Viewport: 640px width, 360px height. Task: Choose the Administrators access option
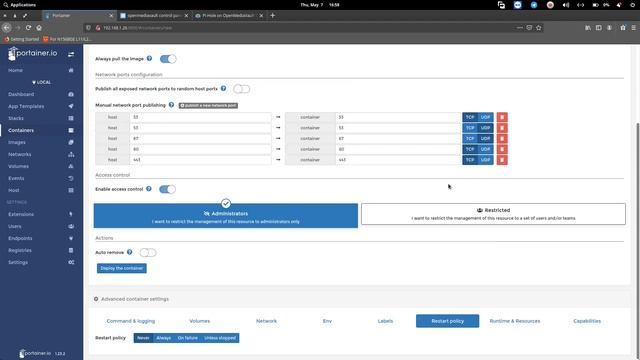click(226, 216)
